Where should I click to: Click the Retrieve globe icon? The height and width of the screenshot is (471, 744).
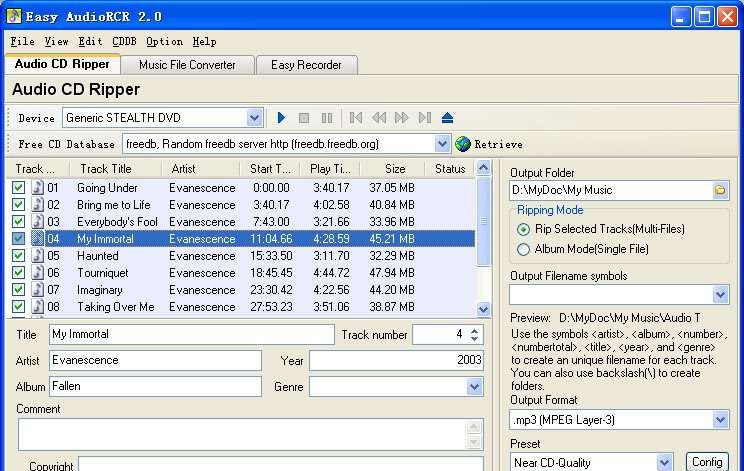point(463,144)
